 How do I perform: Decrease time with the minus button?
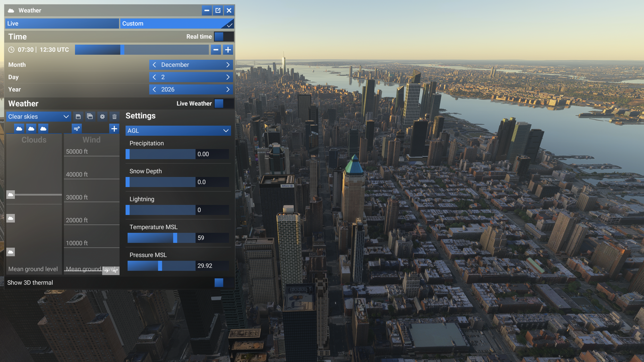click(216, 50)
